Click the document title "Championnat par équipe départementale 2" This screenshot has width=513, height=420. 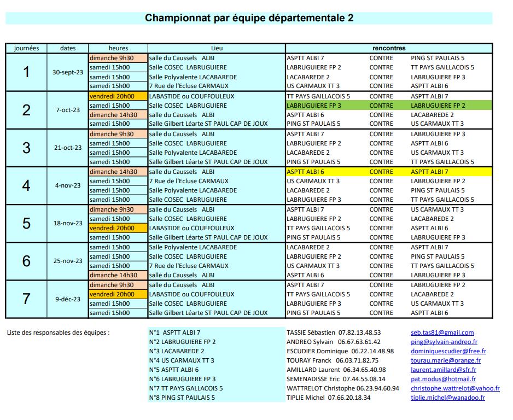coord(249,18)
